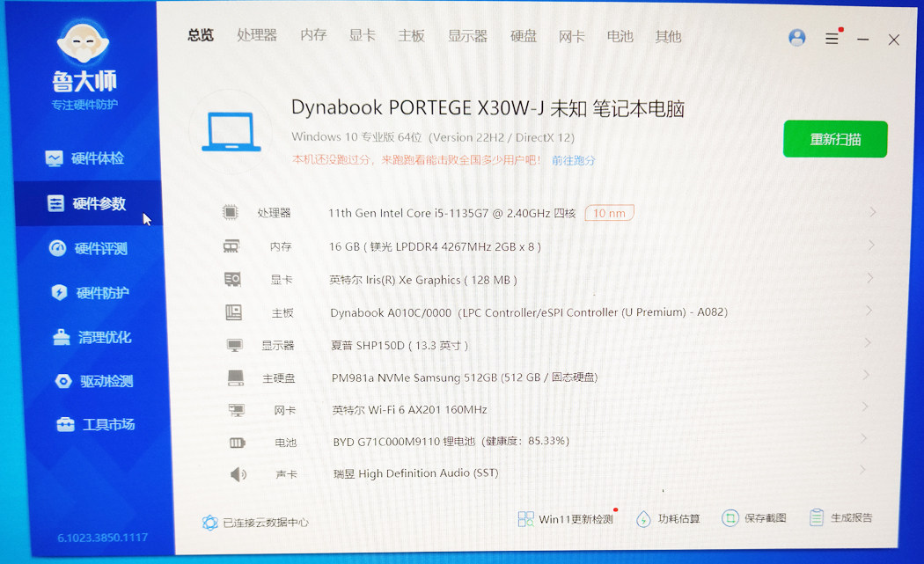The width and height of the screenshot is (924, 564).
Task: Click the main hard disk icon
Action: click(x=236, y=377)
